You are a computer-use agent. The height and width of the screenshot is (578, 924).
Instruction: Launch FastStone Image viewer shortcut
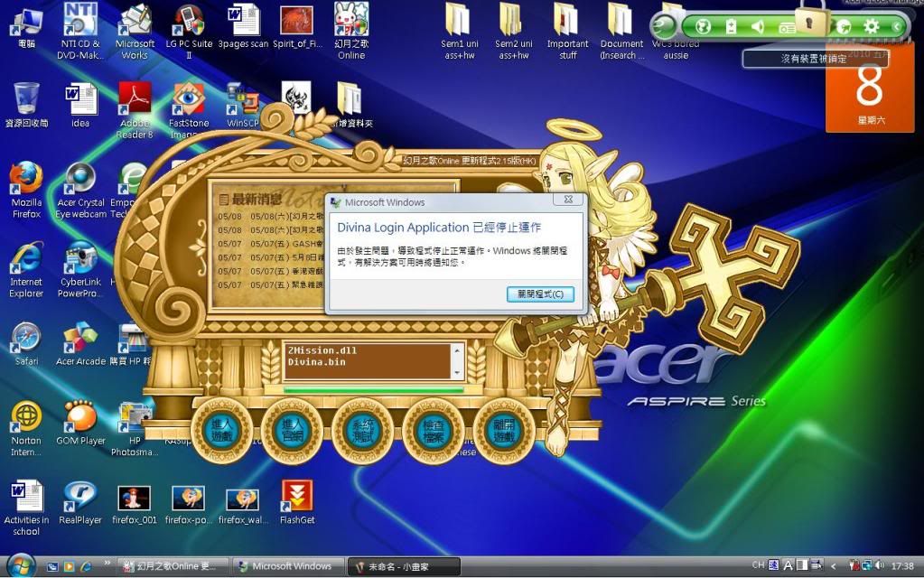[189, 110]
